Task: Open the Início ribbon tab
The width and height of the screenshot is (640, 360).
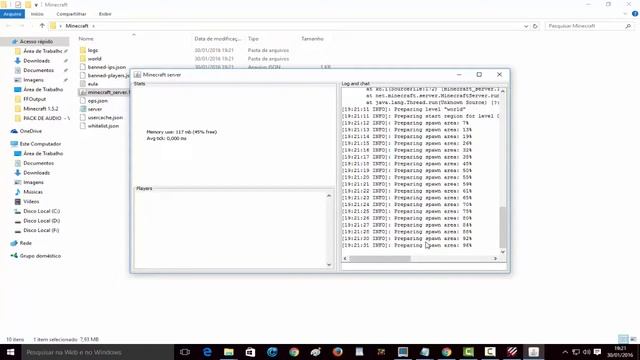Action: click(37, 14)
